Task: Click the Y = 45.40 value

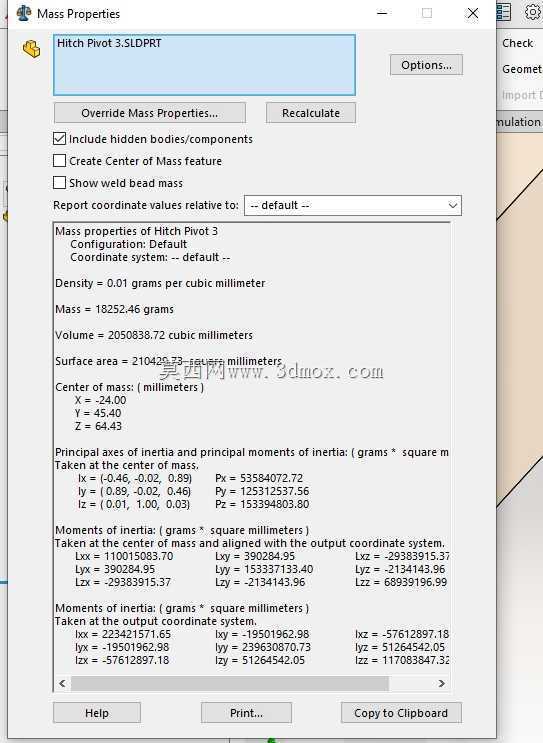Action: tap(98, 413)
